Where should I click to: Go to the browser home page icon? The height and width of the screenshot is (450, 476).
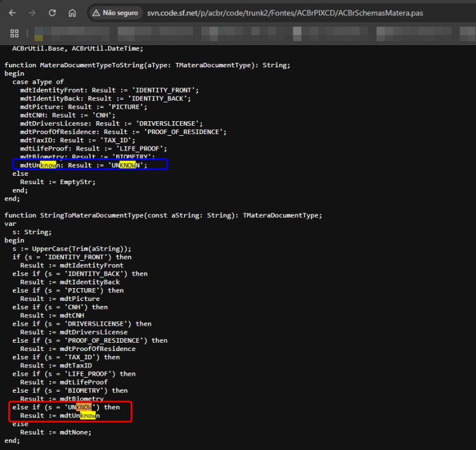click(72, 13)
